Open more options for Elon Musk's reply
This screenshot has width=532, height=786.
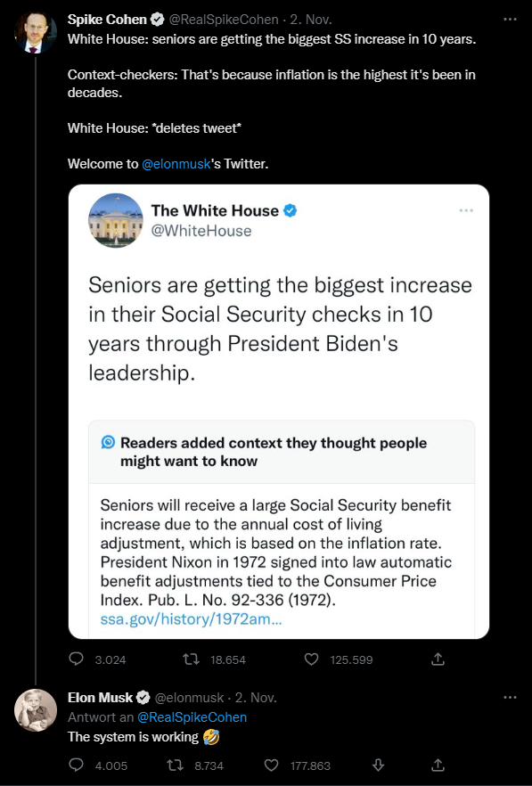click(510, 697)
